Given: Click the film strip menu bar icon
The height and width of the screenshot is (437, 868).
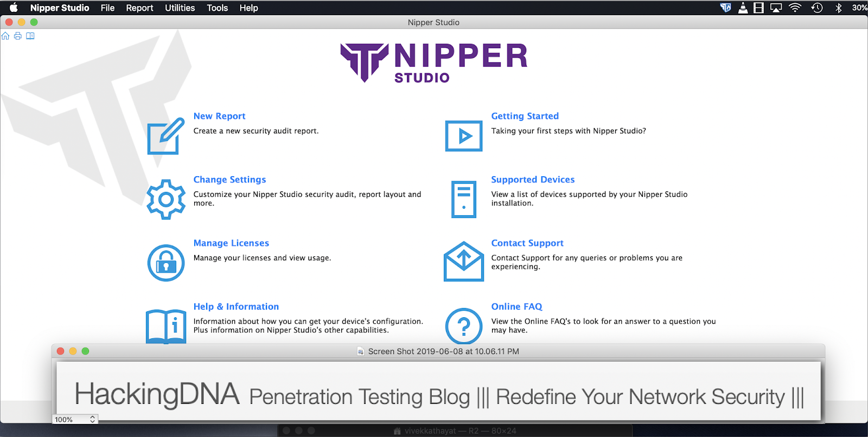Looking at the screenshot, I should (x=759, y=8).
